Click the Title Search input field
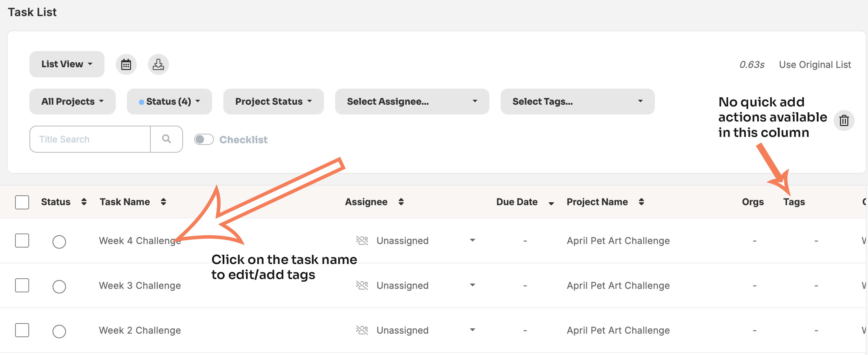868x355 pixels. [90, 139]
